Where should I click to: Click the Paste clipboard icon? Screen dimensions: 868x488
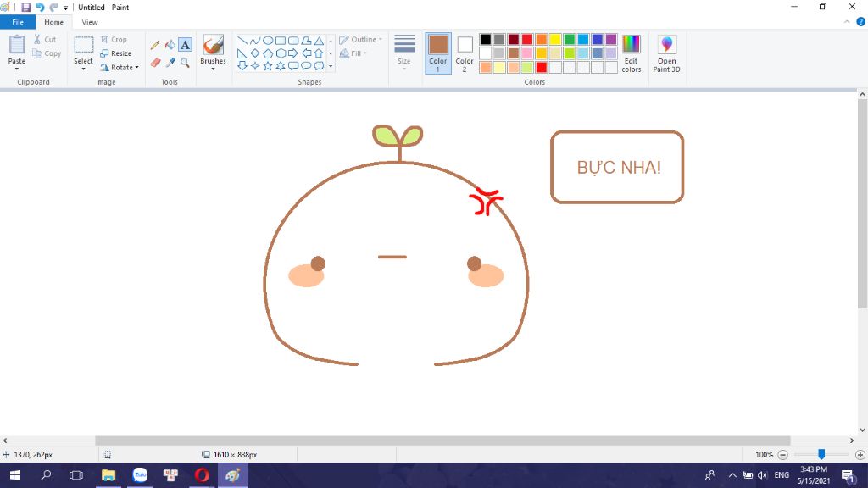click(x=17, y=45)
